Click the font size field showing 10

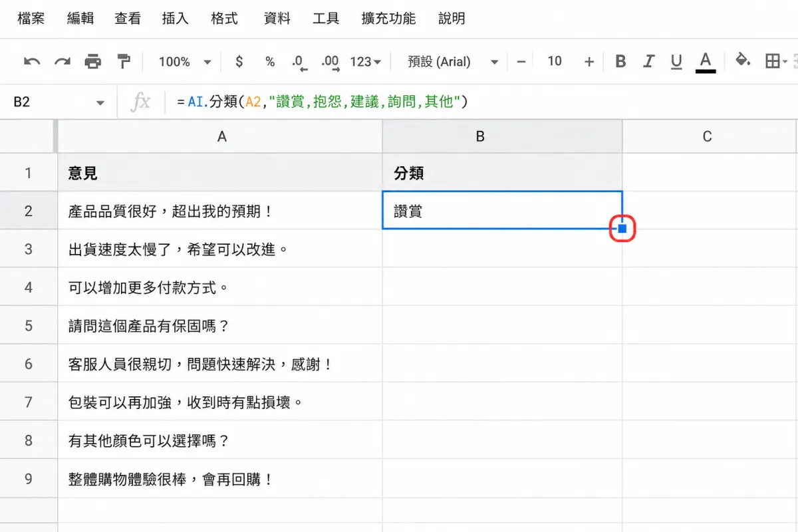coord(555,62)
